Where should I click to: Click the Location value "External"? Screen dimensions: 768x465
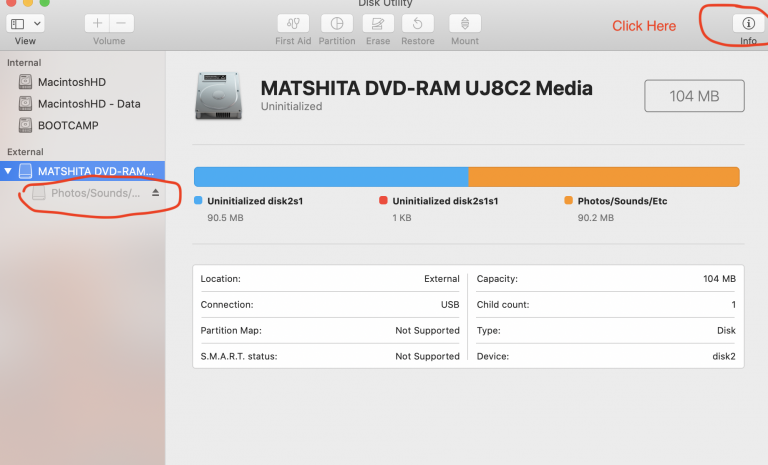click(442, 278)
